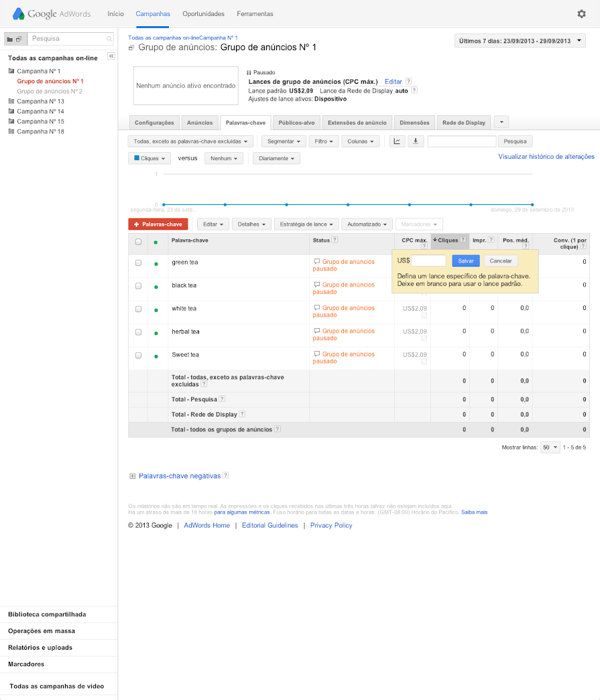This screenshot has width=600, height=700.
Task: Open the Segmentar dropdown
Action: 284,141
